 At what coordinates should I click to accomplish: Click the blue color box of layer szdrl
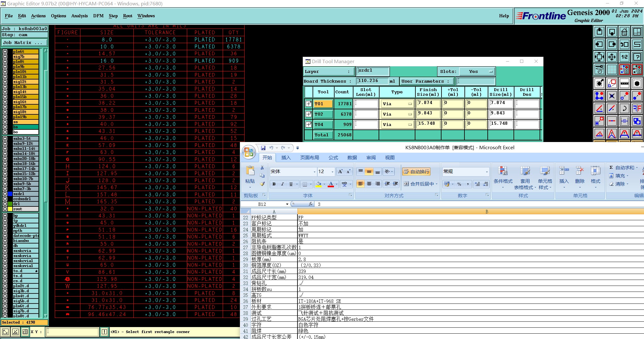click(x=10, y=194)
